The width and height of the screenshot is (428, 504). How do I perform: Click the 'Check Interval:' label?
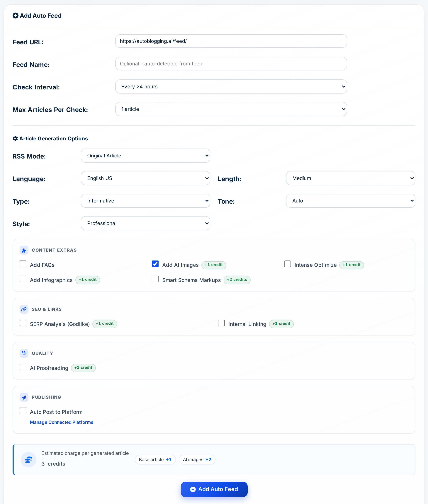pos(36,87)
